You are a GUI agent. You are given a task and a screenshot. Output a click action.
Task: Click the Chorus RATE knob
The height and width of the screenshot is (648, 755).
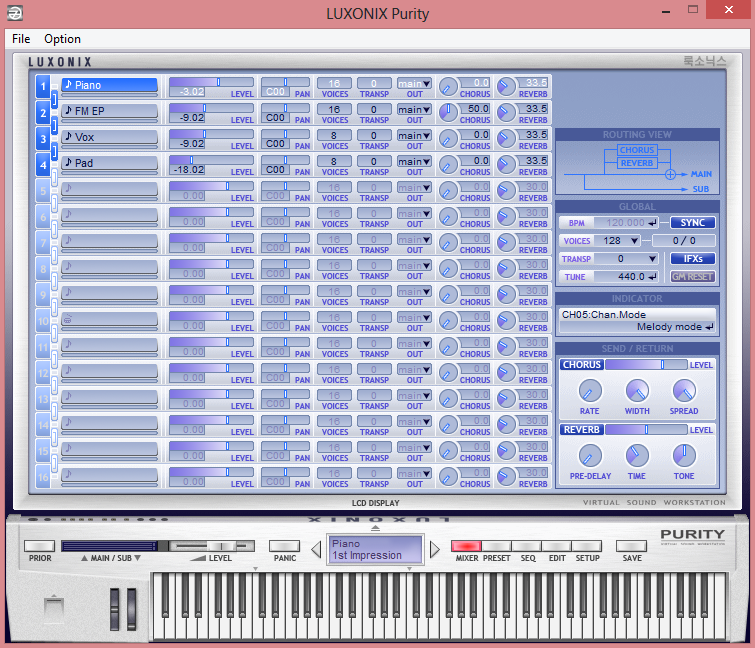(590, 390)
